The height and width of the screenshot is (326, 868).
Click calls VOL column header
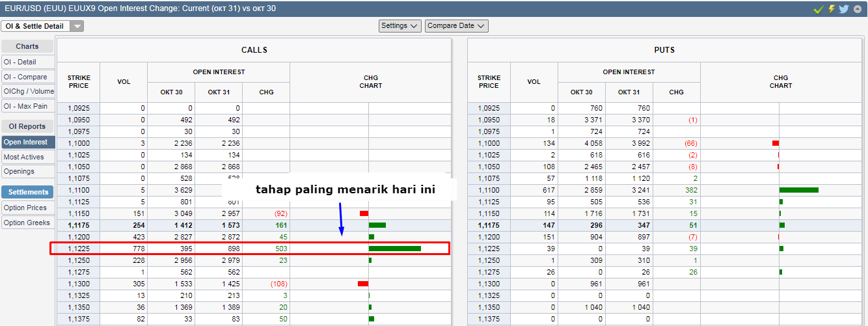[124, 82]
